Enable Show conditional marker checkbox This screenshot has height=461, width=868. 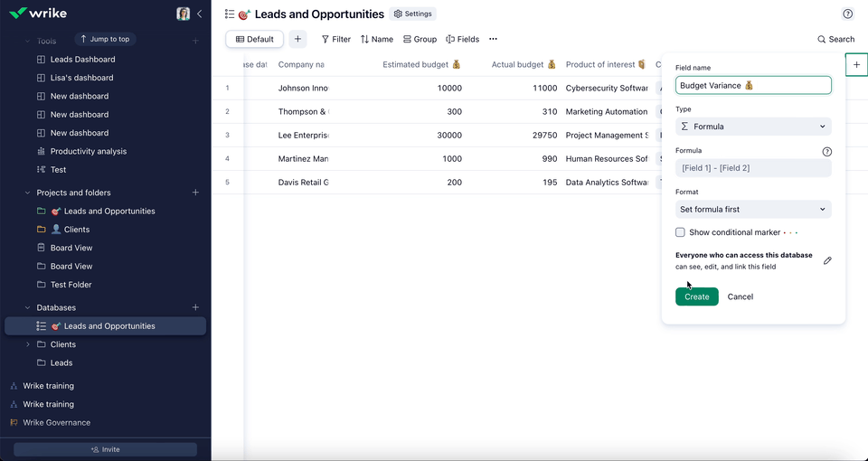(x=681, y=232)
